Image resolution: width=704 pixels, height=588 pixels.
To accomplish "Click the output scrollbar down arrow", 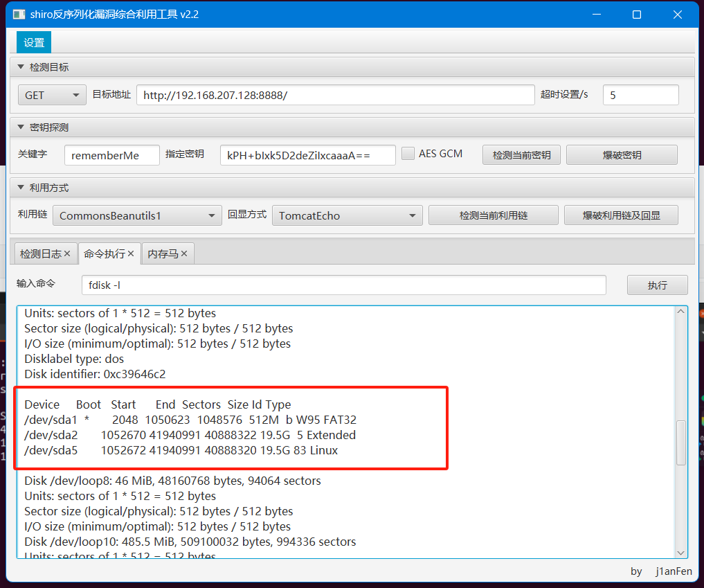I will click(681, 553).
